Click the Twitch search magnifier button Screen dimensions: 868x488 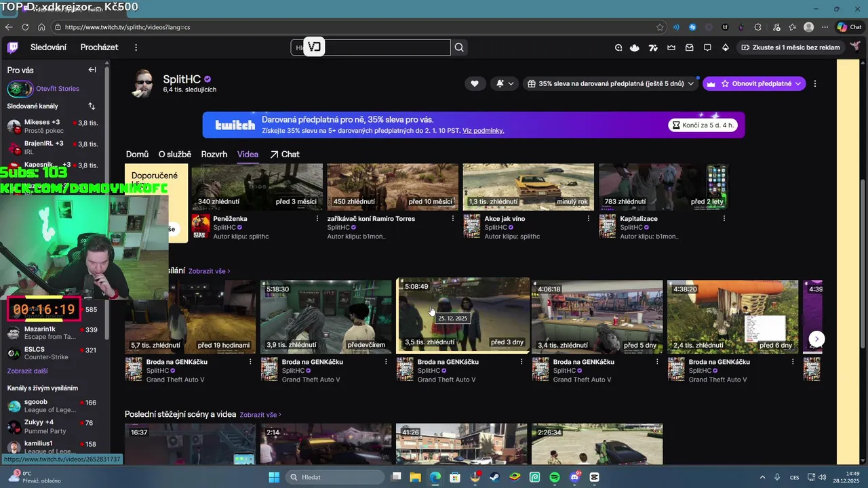click(x=459, y=47)
